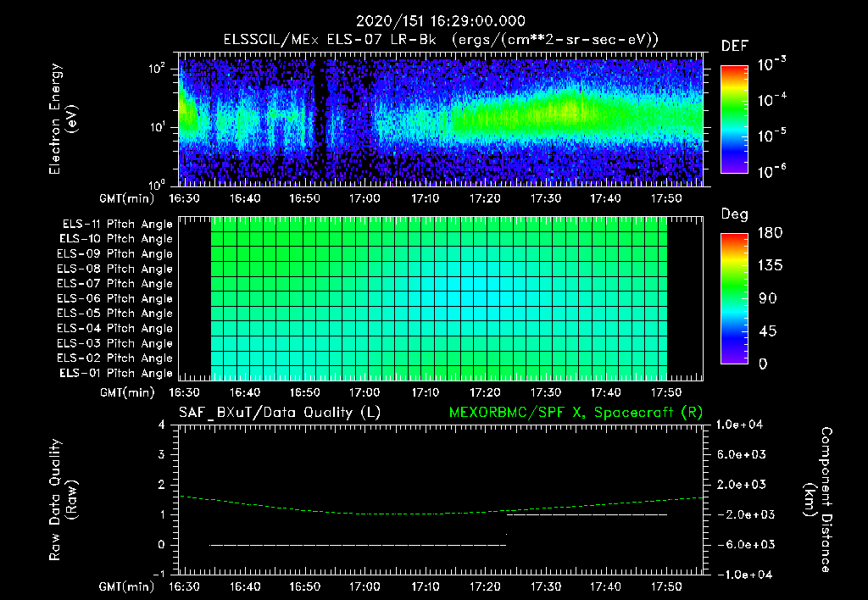Click the ELS-10 Pitch Angle row label
The width and height of the screenshot is (868, 600).
point(116,239)
